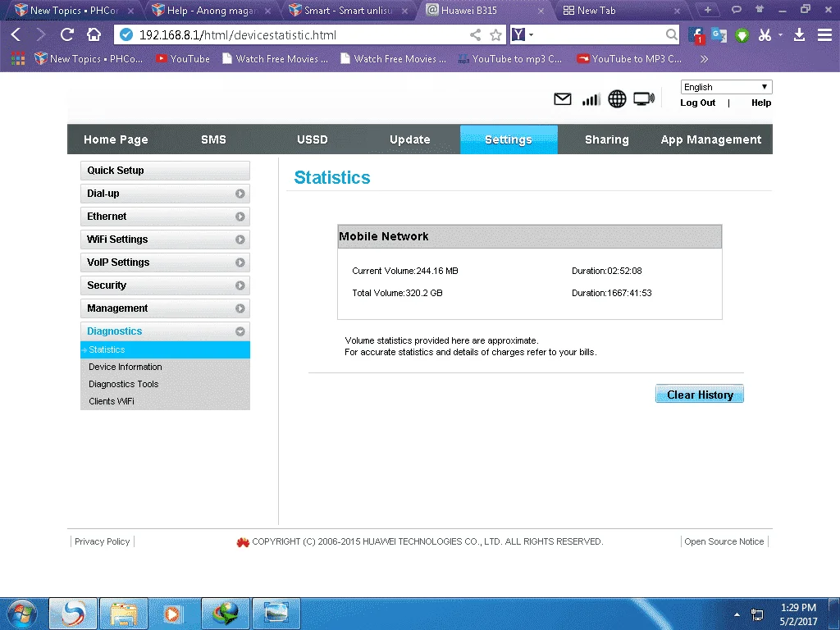The image size is (840, 630).
Task: Click the WiFi monitor status icon
Action: pyautogui.click(x=644, y=99)
